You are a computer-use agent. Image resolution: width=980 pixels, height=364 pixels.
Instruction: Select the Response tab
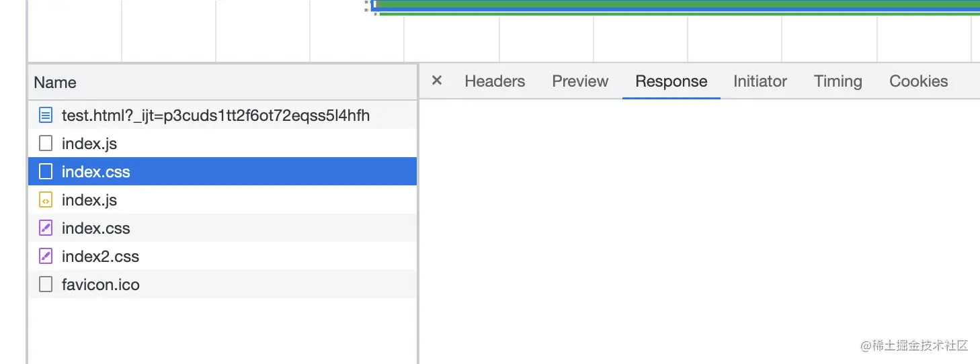tap(671, 81)
